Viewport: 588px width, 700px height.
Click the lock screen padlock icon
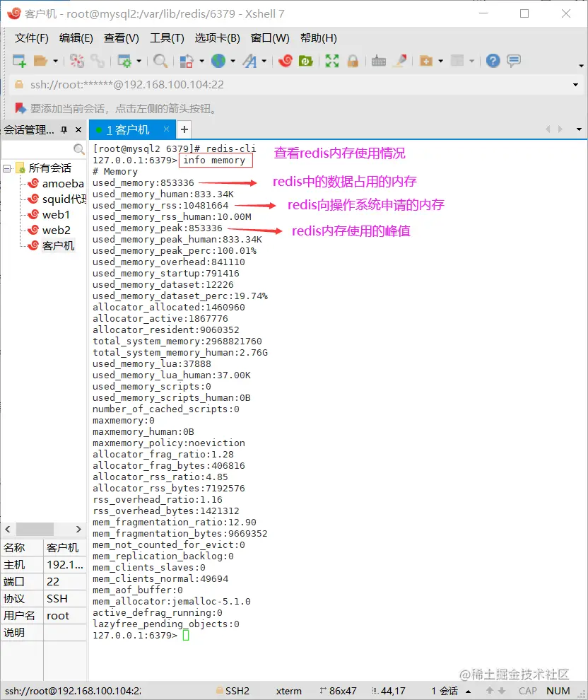(353, 61)
